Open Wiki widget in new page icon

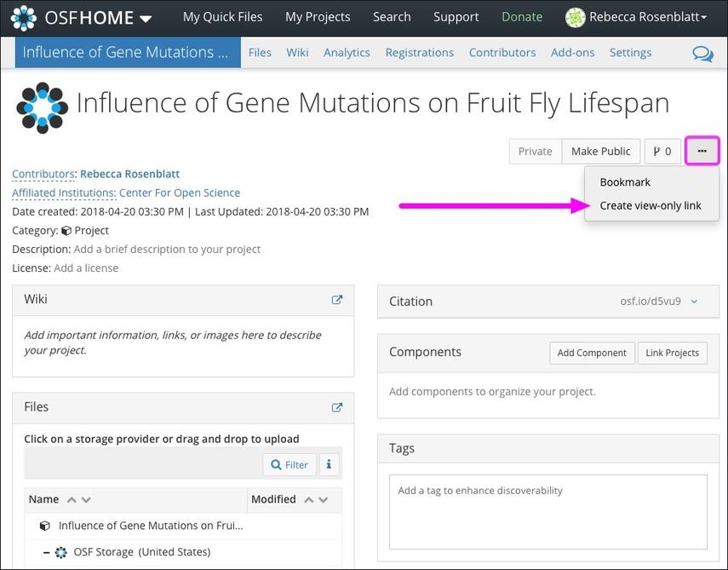point(337,300)
